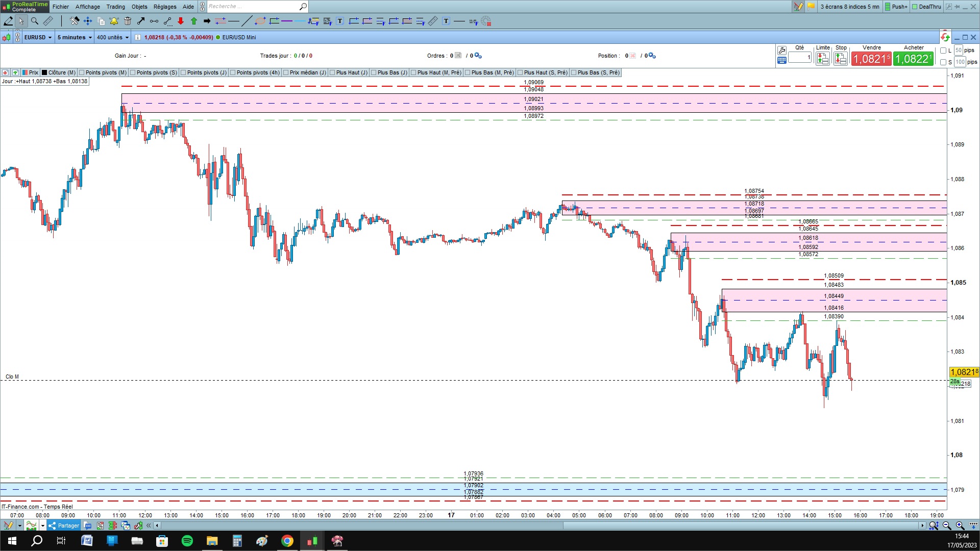Open the Réglages menu

[164, 7]
